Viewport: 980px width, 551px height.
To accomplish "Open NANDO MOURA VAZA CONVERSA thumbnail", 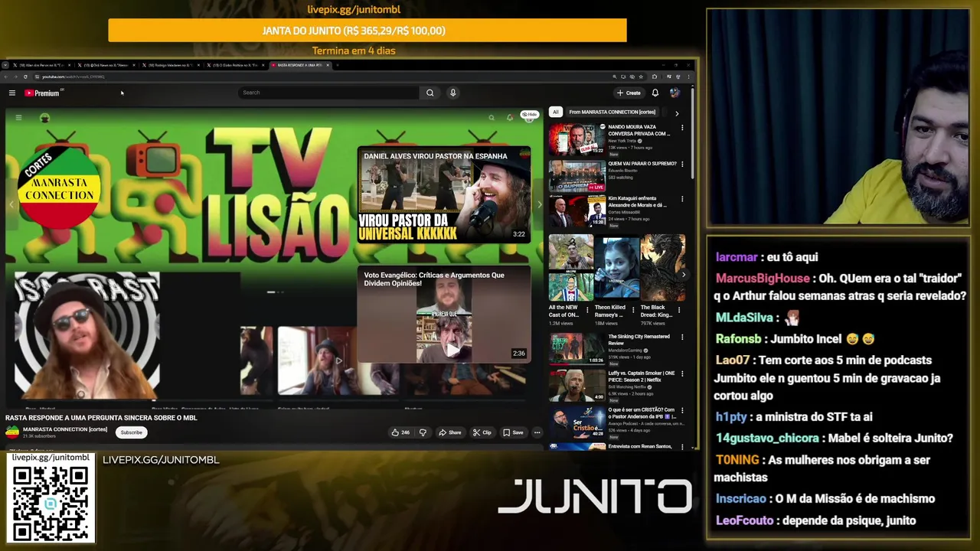I will (x=577, y=139).
